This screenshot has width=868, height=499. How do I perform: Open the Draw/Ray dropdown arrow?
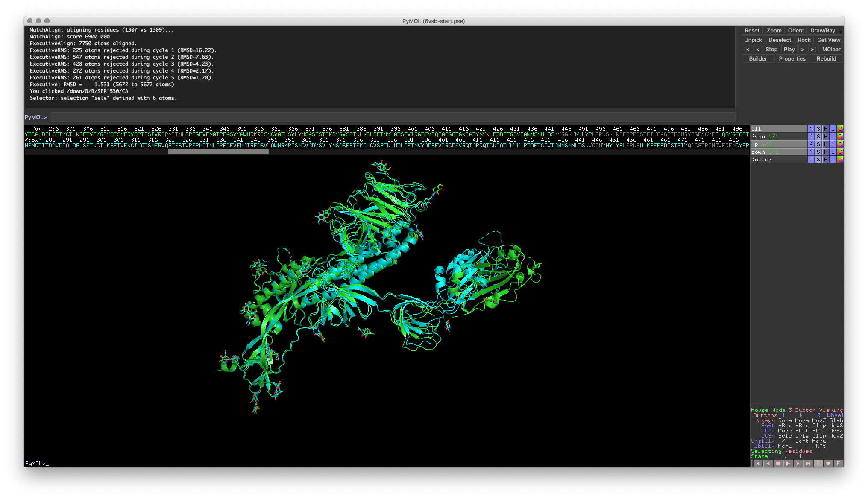(x=840, y=32)
